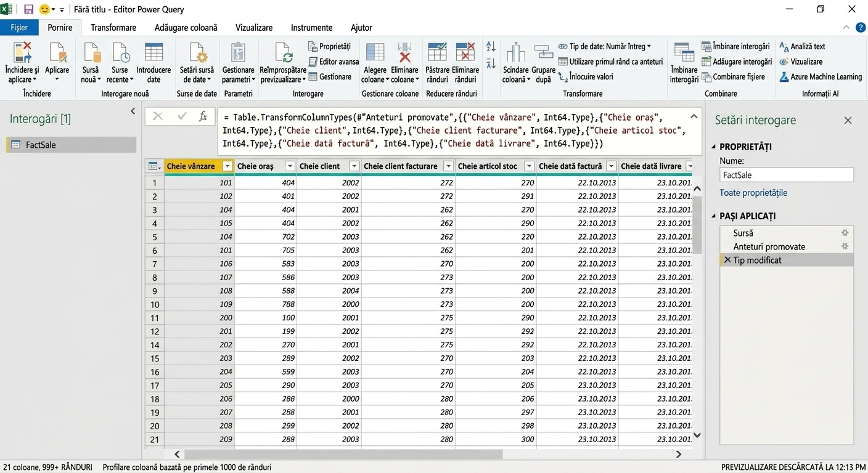Screen dimensions: 868x473
Task: Open query Proprietăți
Action: coord(329,46)
